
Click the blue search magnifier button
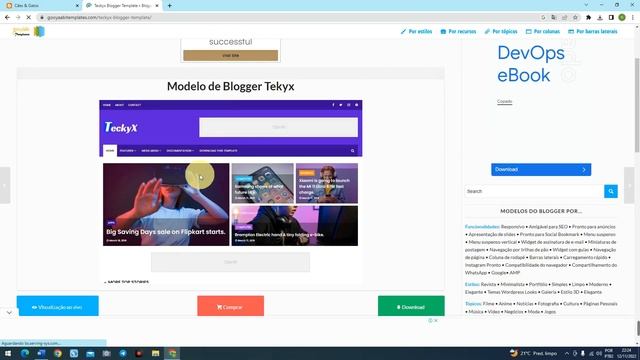click(611, 191)
